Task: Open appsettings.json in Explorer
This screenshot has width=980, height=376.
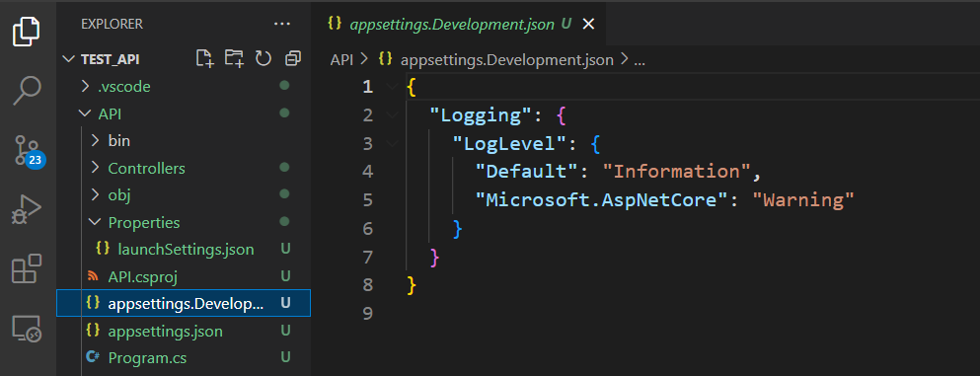Action: [165, 331]
